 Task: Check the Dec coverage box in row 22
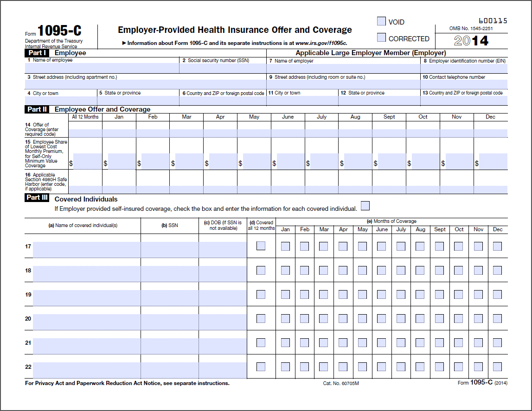point(497,367)
